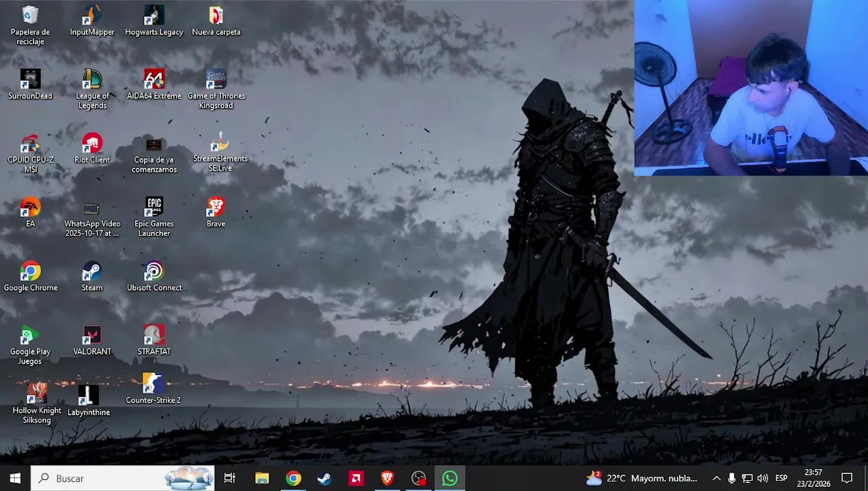Image resolution: width=868 pixels, height=491 pixels.
Task: Click the show desktop strip
Action: click(865, 478)
